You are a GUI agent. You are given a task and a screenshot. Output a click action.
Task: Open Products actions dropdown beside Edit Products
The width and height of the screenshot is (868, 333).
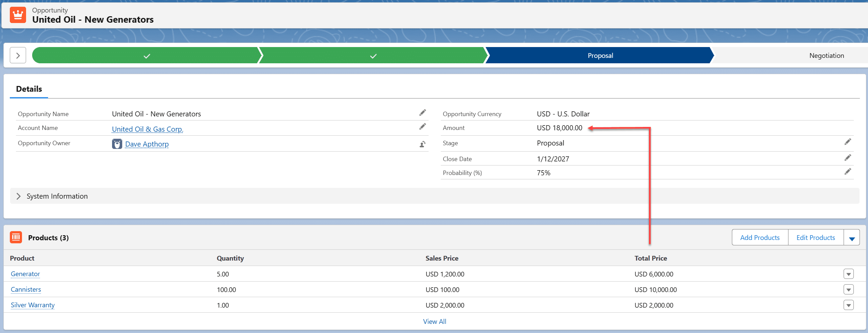(852, 238)
